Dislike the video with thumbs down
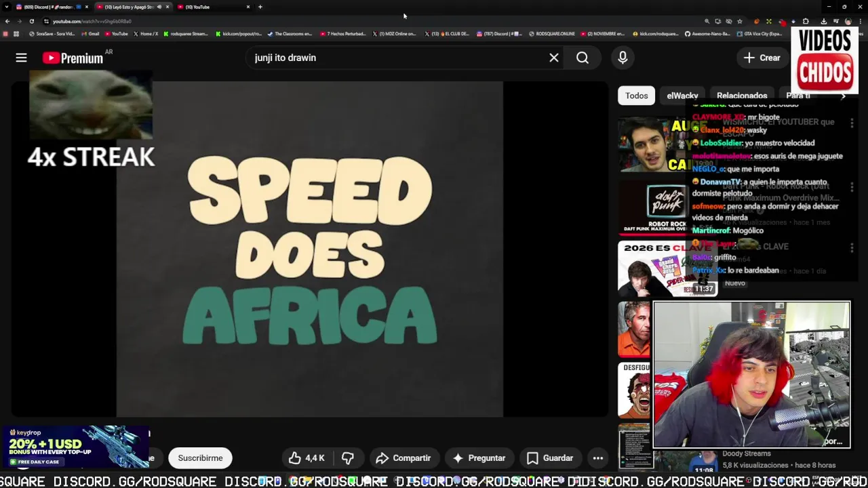This screenshot has height=488, width=868. coord(347,458)
